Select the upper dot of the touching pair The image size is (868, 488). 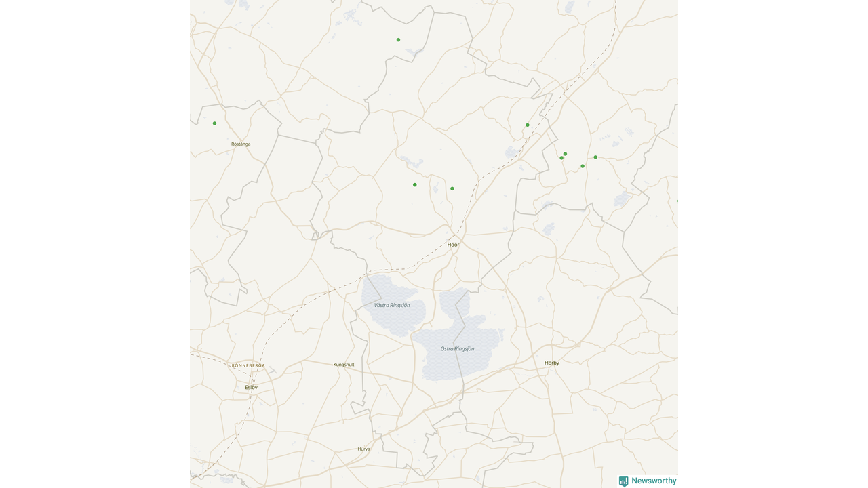pos(565,154)
